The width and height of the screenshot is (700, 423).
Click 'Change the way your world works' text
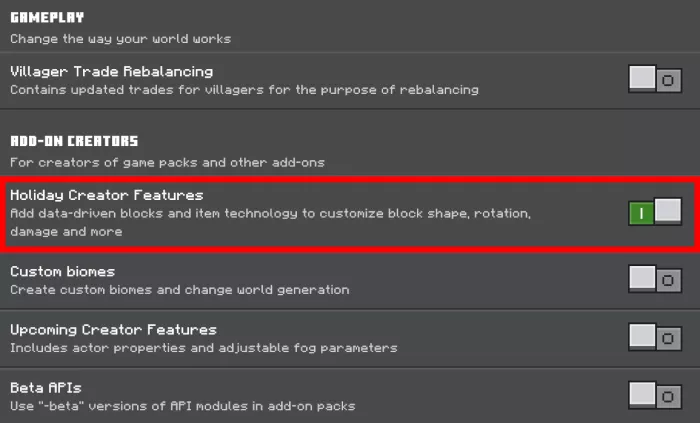[x=120, y=39]
